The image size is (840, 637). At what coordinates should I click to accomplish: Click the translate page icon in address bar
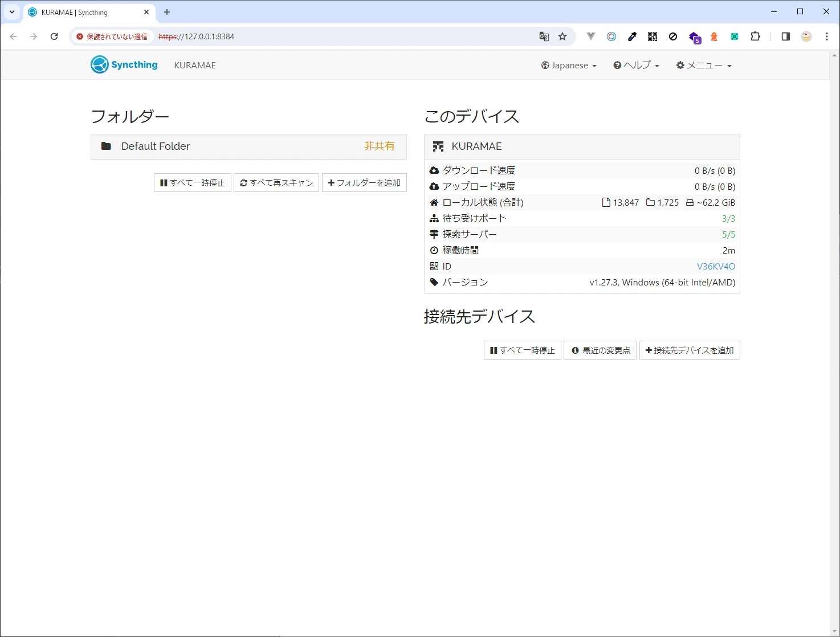[544, 36]
